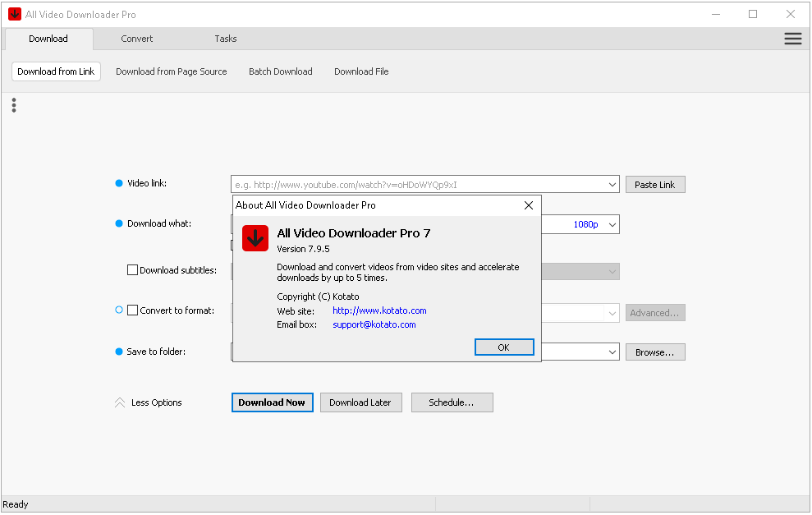Viewport: 812px width, 515px height.
Task: Click the support@kotato.com email link
Action: (x=374, y=325)
